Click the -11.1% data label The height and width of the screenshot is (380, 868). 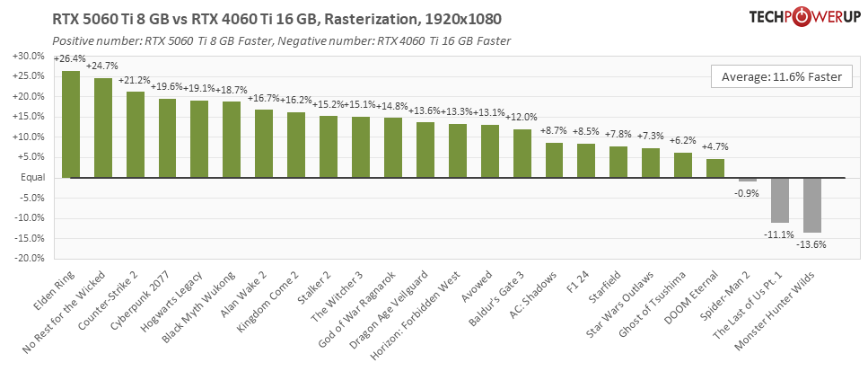click(x=780, y=234)
